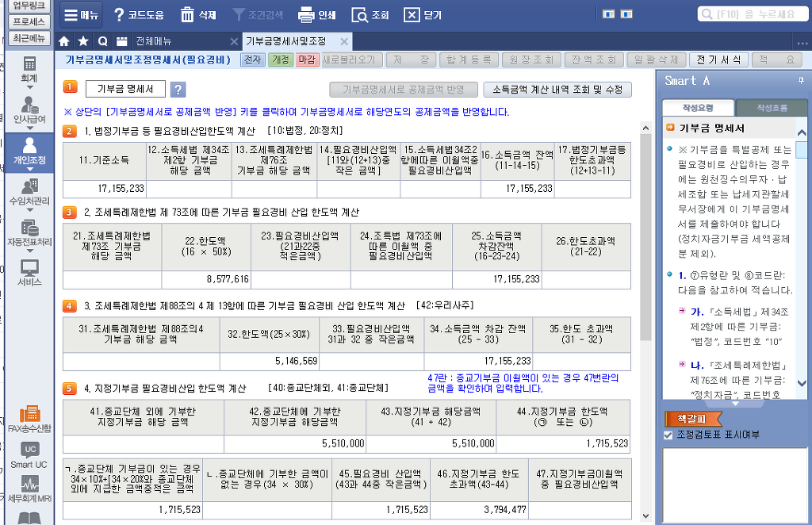This screenshot has width=812, height=525.
Task: Open the 인사급여 sidebar module
Action: (x=29, y=110)
